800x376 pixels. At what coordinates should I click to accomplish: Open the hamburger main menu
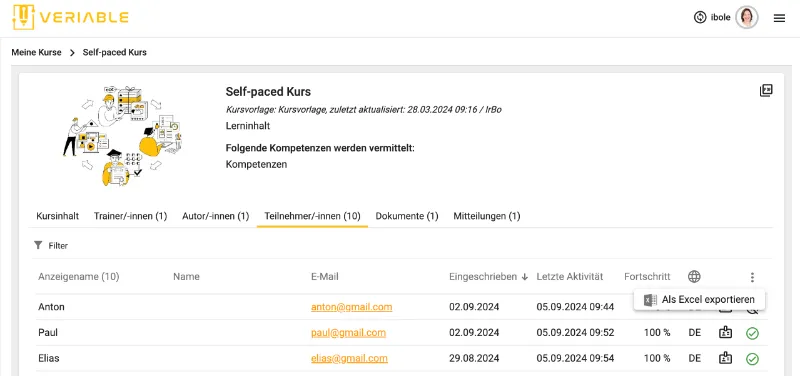[x=779, y=18]
